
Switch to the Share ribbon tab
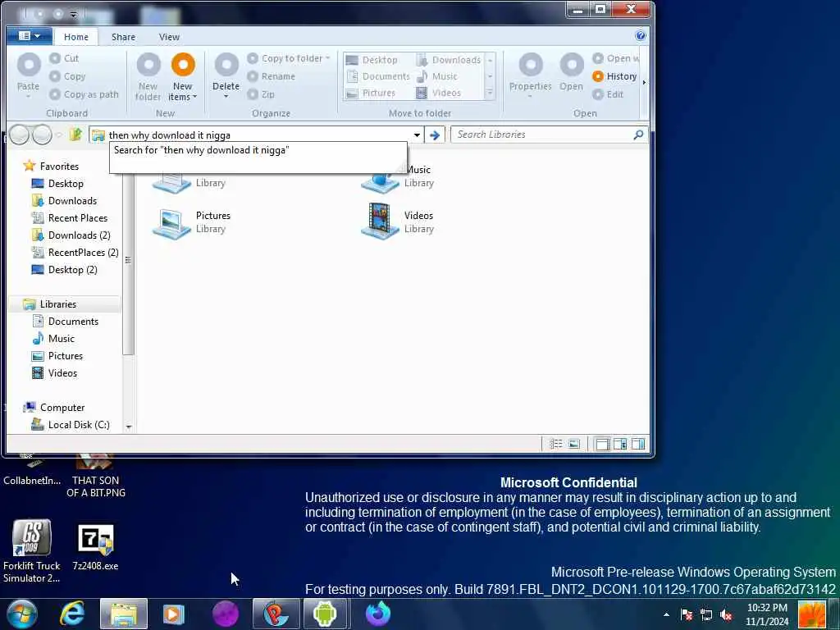[123, 37]
